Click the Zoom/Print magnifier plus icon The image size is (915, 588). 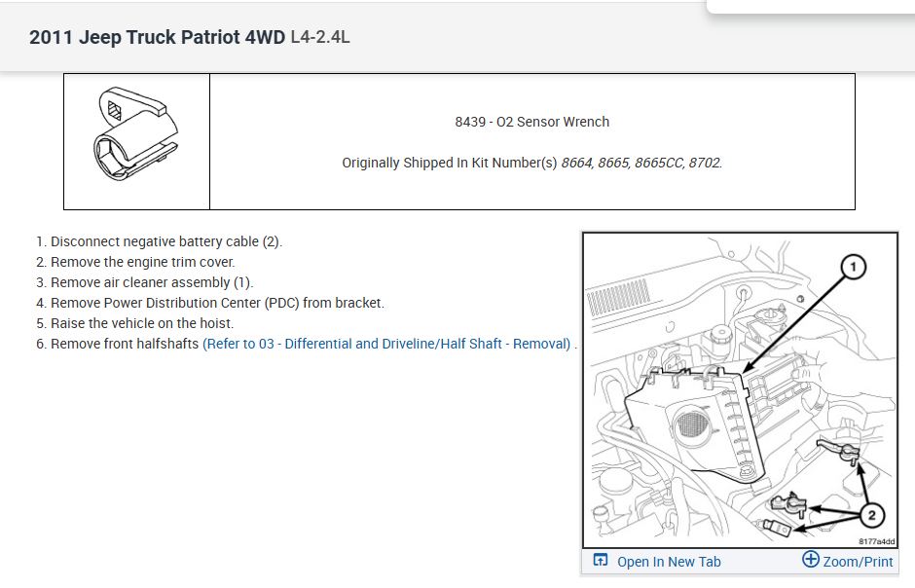(811, 560)
